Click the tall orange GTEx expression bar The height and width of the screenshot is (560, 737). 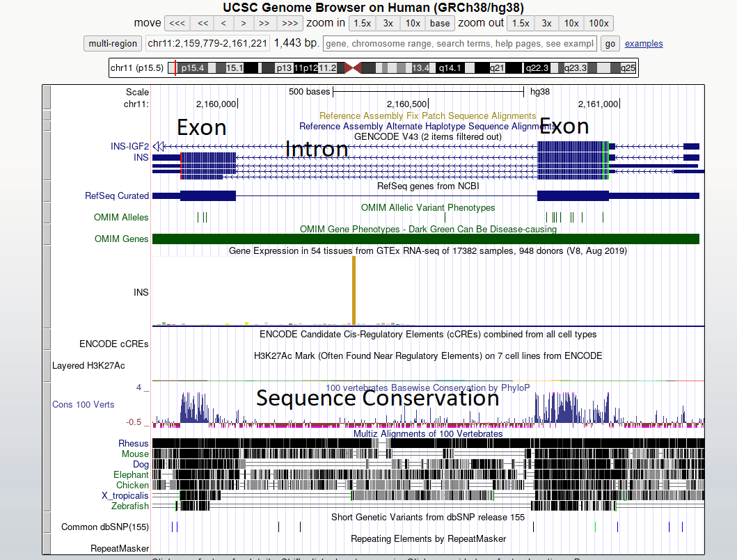coord(354,290)
